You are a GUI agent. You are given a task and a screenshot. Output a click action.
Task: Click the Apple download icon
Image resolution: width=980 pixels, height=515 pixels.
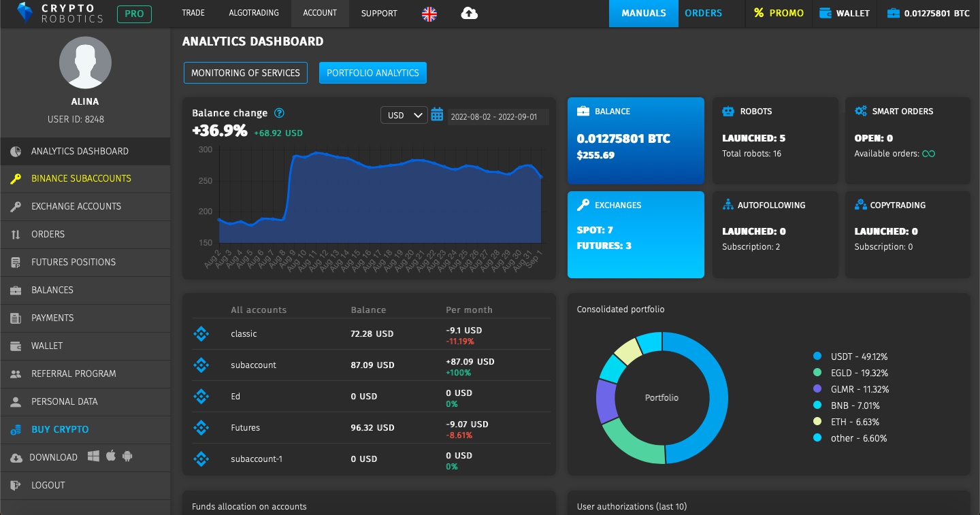110,456
